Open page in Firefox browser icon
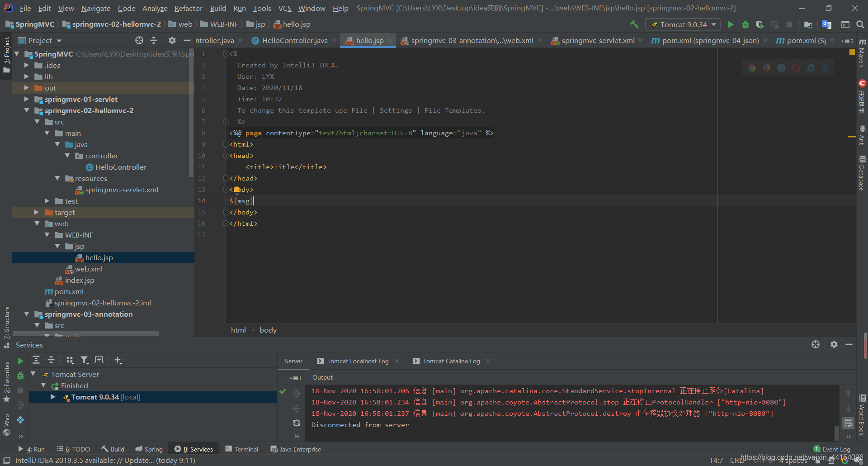 (x=767, y=68)
